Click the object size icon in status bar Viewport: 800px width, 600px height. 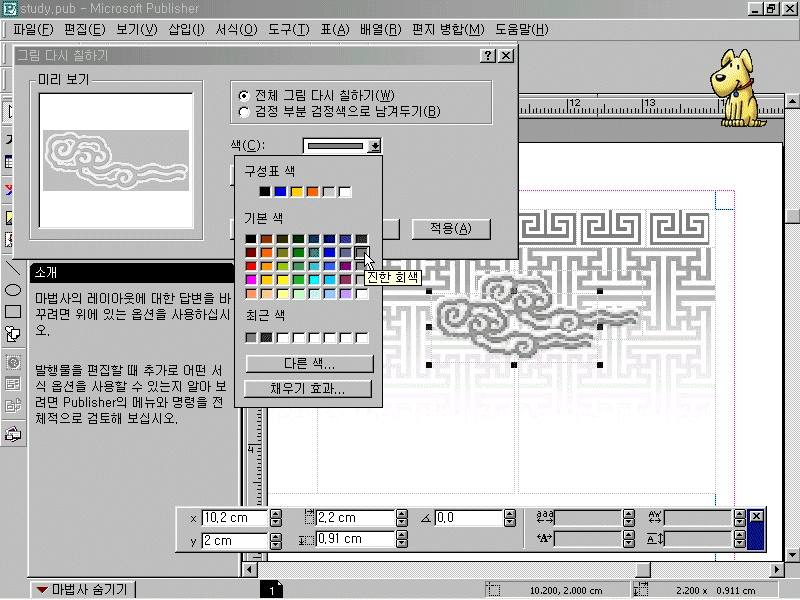(x=641, y=590)
